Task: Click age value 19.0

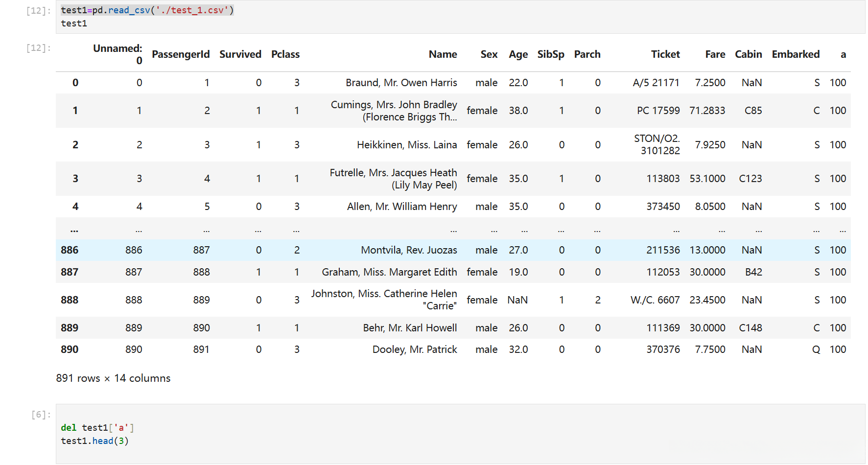Action: click(x=518, y=272)
